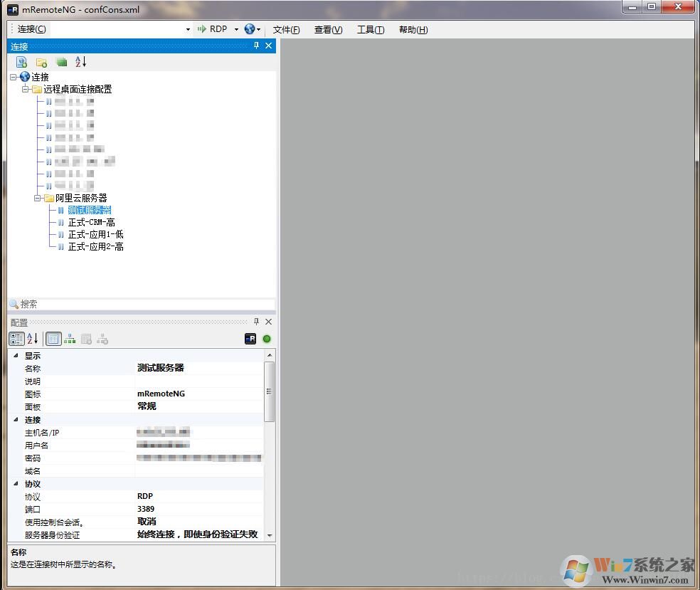Toggle the pushpin on the 配置 panel
Image resolution: width=700 pixels, height=590 pixels.
point(256,322)
